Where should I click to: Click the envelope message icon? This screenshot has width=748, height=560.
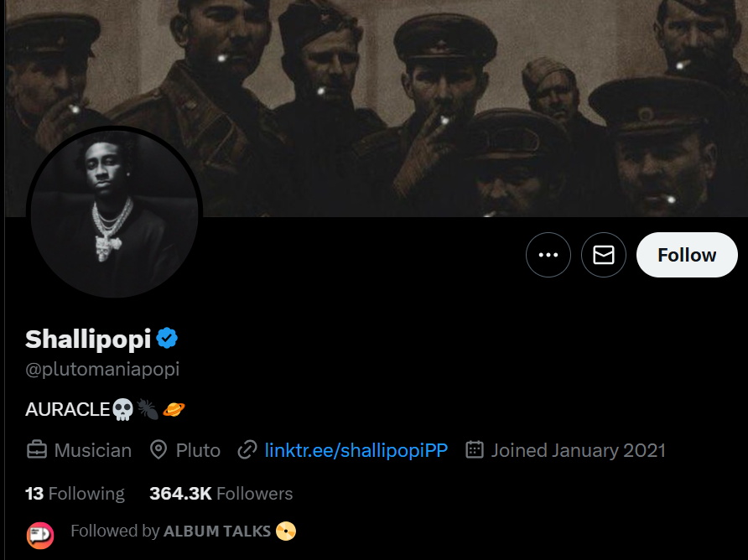(604, 255)
